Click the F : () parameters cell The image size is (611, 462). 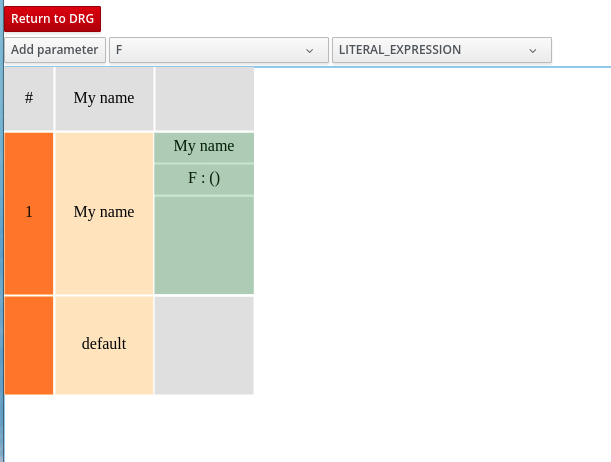[204, 179]
